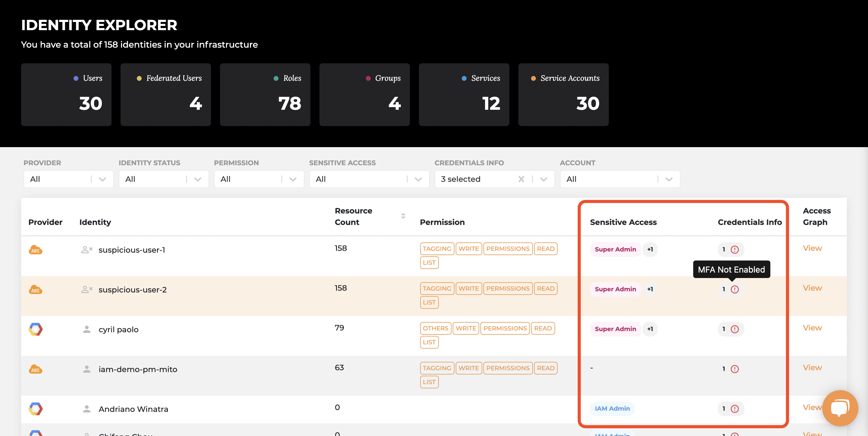The height and width of the screenshot is (436, 868).
Task: Click resource count 79 for cyril paolo
Action: point(339,328)
